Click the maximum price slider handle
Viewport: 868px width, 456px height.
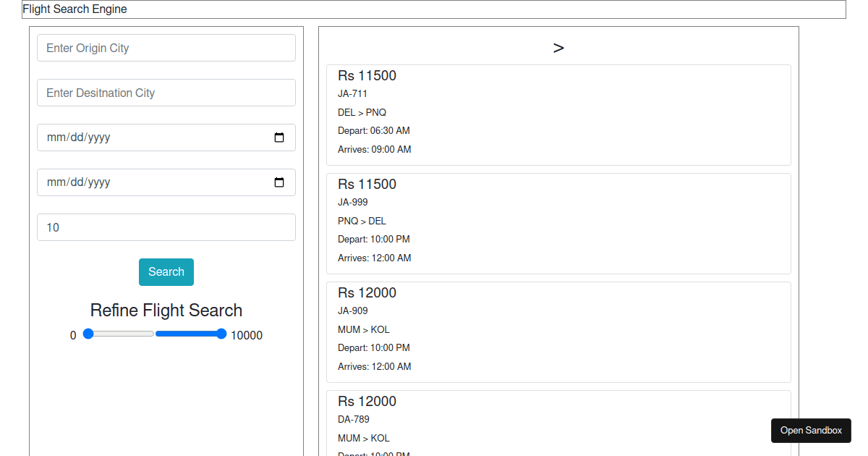pyautogui.click(x=221, y=334)
